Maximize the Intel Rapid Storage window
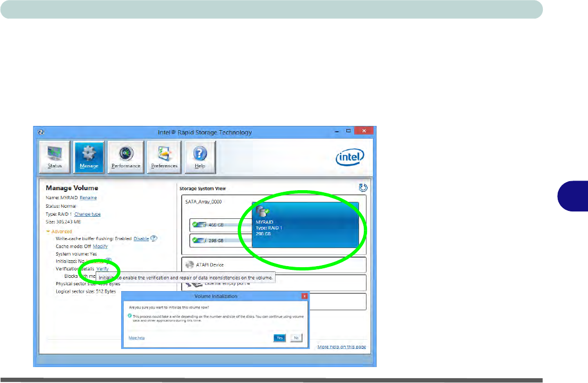588x383 pixels. (348, 131)
